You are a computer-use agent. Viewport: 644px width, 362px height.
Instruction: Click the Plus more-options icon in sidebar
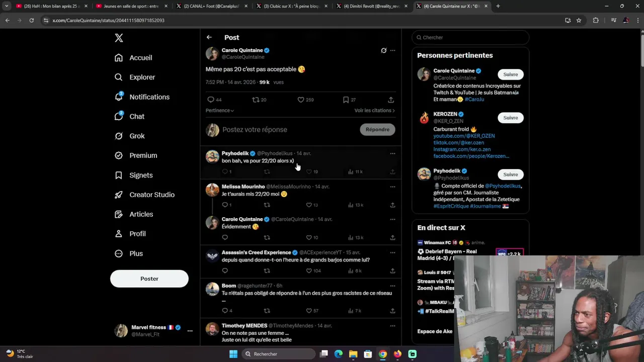point(119,253)
